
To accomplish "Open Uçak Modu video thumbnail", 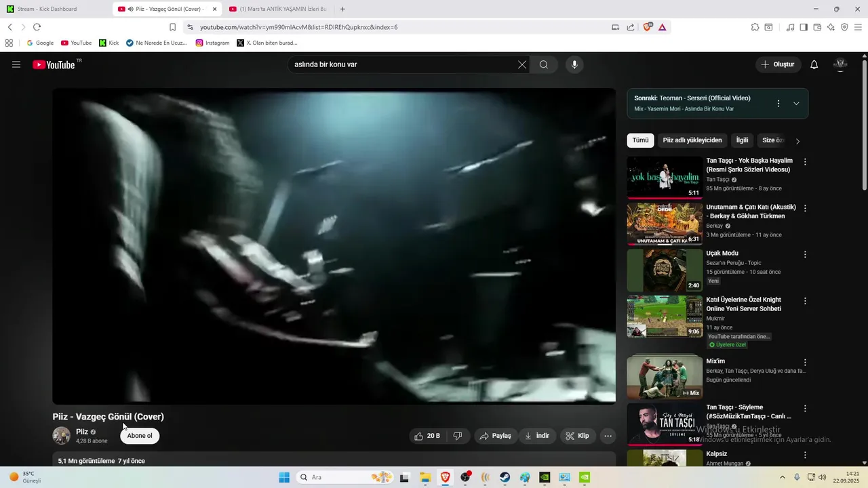I will click(665, 270).
